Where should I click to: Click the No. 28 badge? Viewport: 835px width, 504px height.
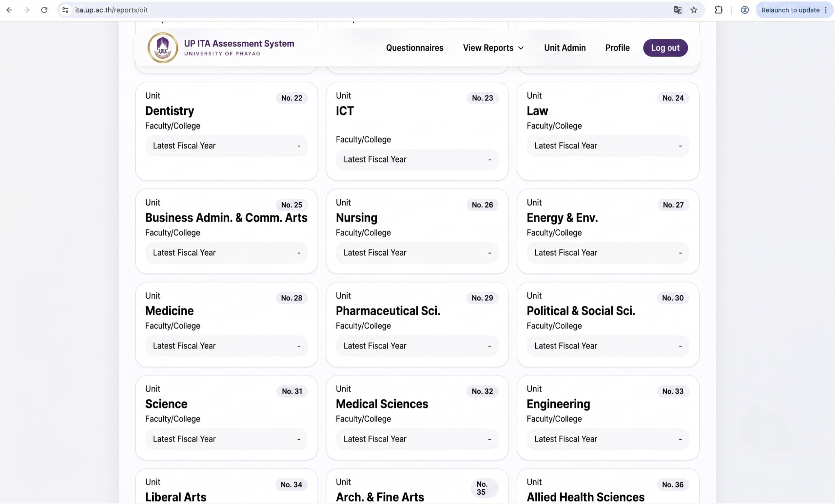click(x=291, y=298)
